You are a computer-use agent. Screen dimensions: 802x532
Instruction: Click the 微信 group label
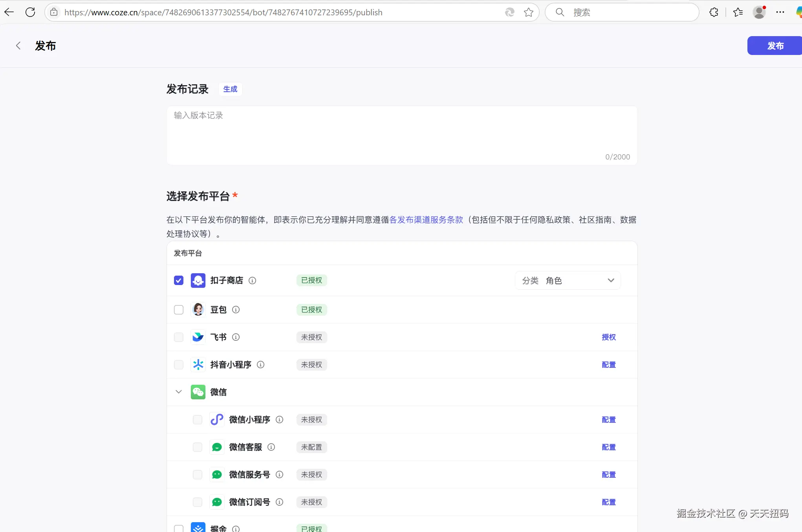click(x=218, y=392)
